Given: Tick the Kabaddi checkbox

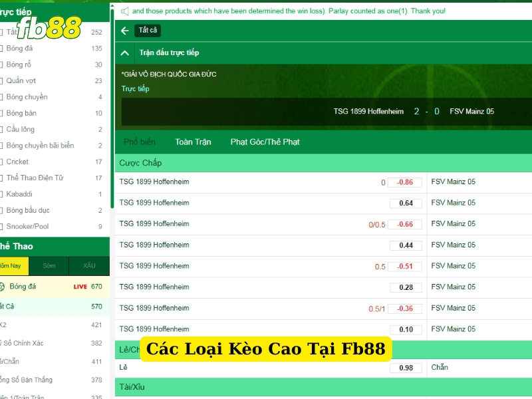Looking at the screenshot, I should click(1, 194).
